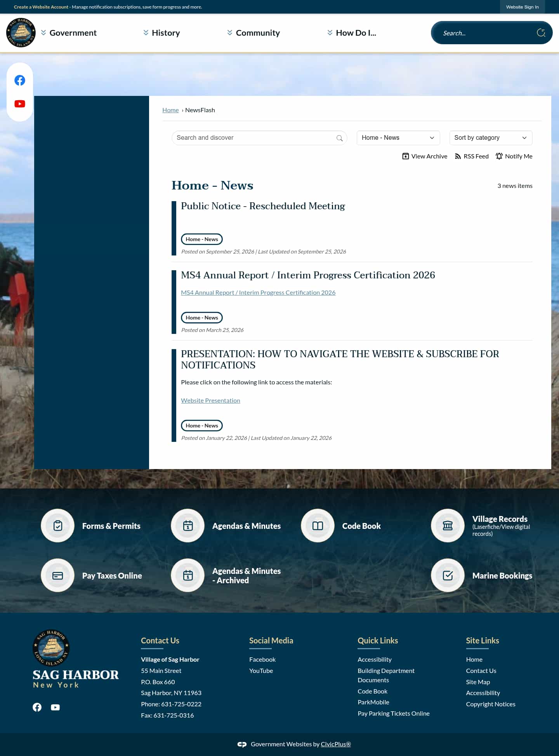Expand the How Do I... menu
The image size is (559, 756).
[352, 33]
